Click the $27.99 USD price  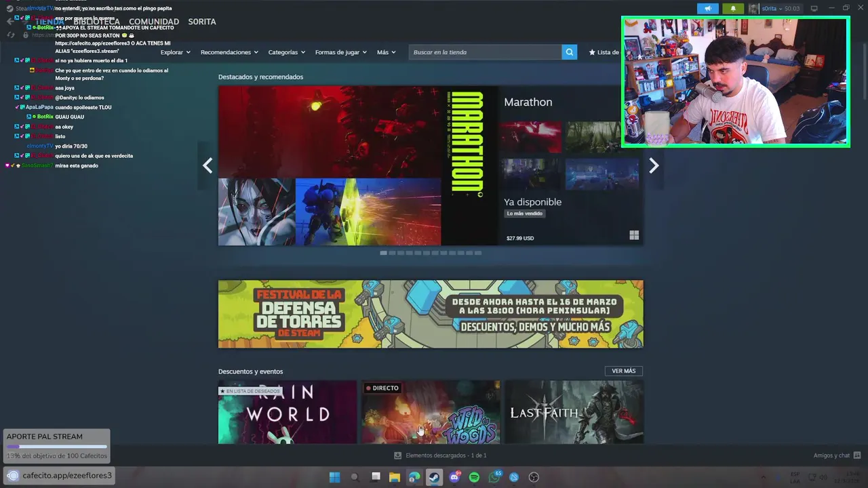click(520, 239)
